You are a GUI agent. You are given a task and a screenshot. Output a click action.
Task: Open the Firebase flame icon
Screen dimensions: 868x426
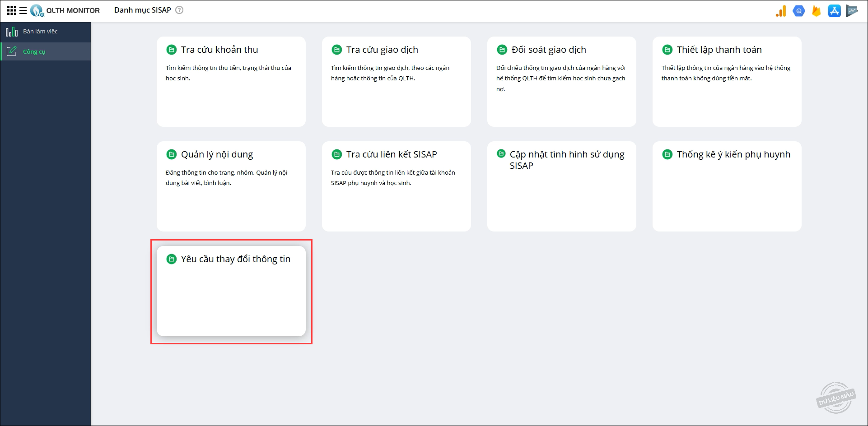coord(816,11)
